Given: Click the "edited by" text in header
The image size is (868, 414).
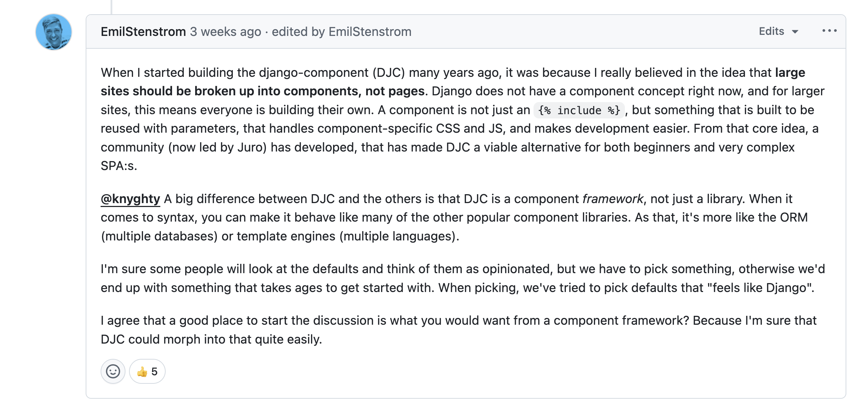Looking at the screenshot, I should click(298, 32).
